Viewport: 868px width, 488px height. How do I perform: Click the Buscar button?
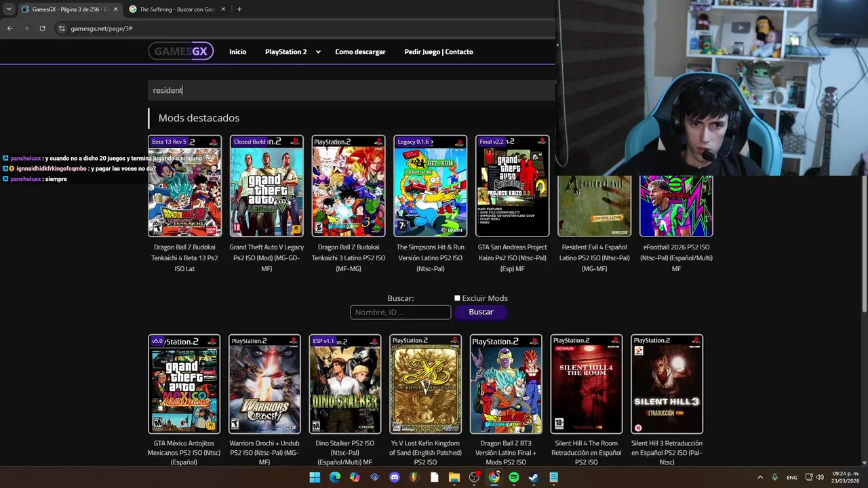481,312
